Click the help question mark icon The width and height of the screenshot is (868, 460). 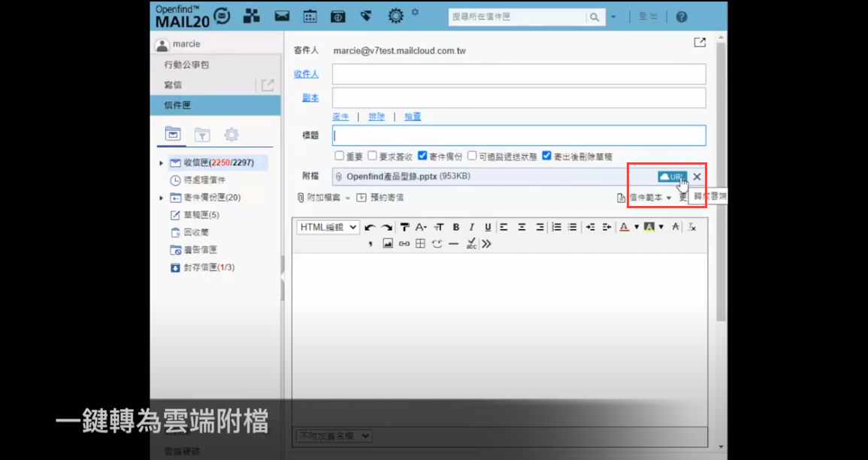(682, 17)
